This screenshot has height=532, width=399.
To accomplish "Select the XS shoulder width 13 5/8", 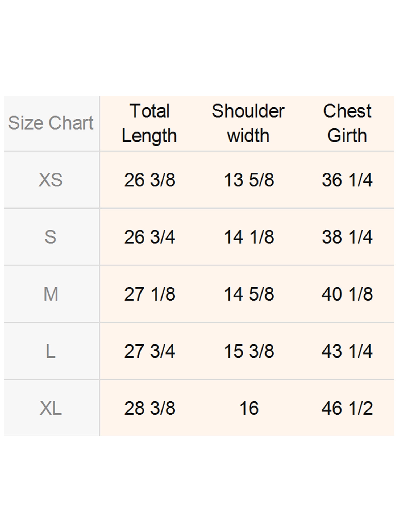I will point(249,180).
